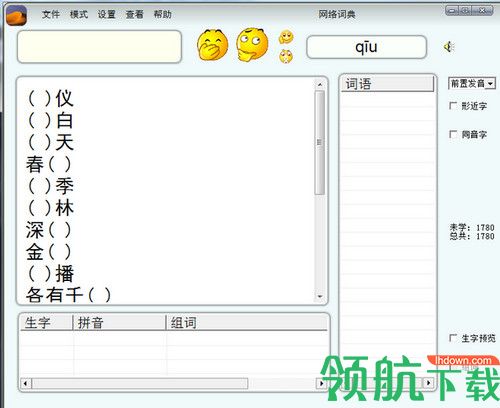Viewport: 500px width, 408px height.
Task: Select the line ( )季
Action: tap(50, 186)
